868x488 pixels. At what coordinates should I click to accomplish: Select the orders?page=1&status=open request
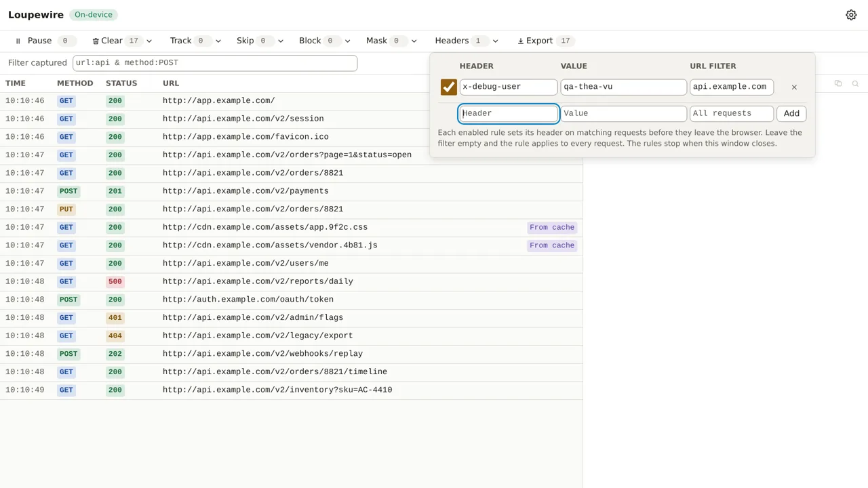pyautogui.click(x=292, y=155)
